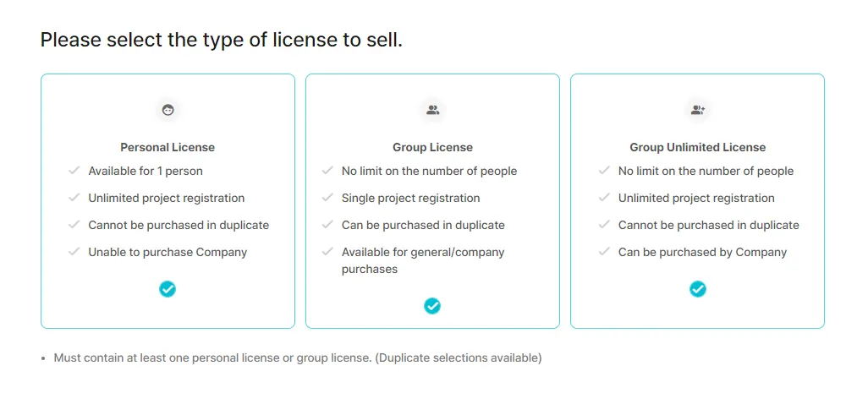Click the Group License people icon
The image size is (868, 404).
[432, 110]
